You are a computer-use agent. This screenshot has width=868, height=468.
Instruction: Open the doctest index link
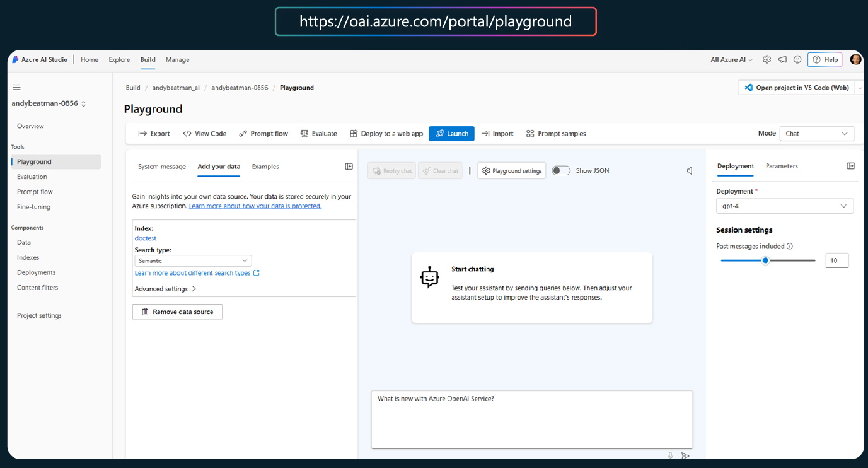coord(146,238)
